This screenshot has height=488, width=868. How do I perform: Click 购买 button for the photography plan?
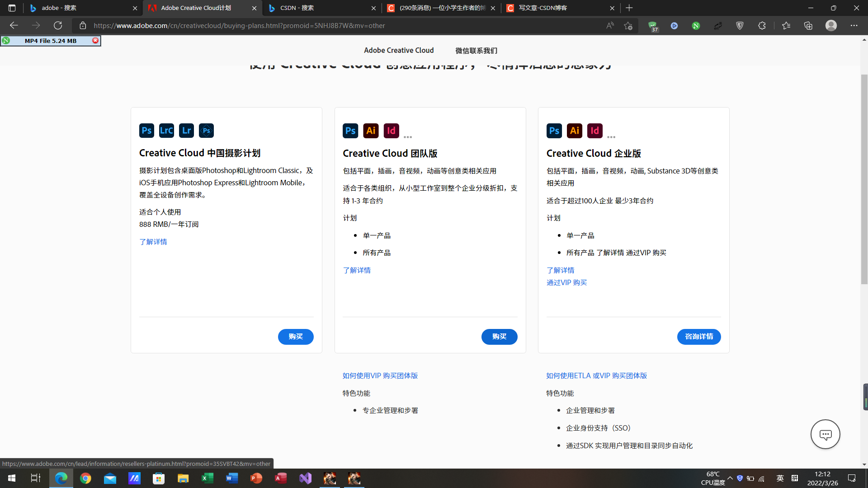click(x=296, y=337)
